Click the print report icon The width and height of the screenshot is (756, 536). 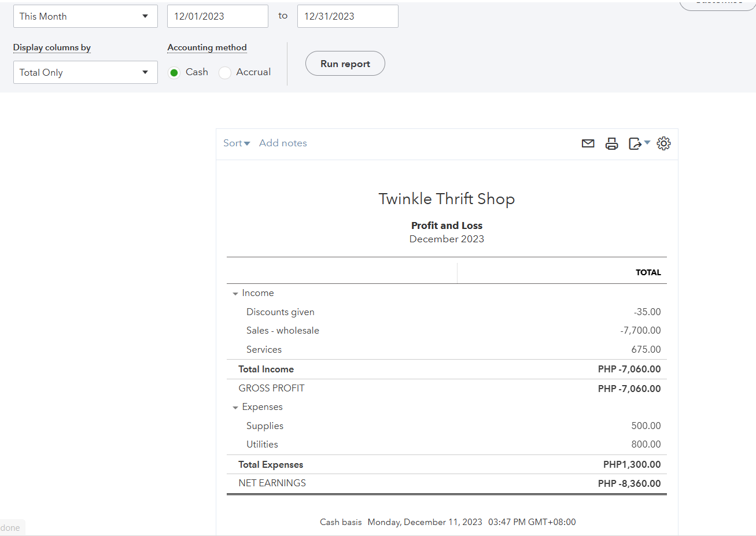pos(611,143)
